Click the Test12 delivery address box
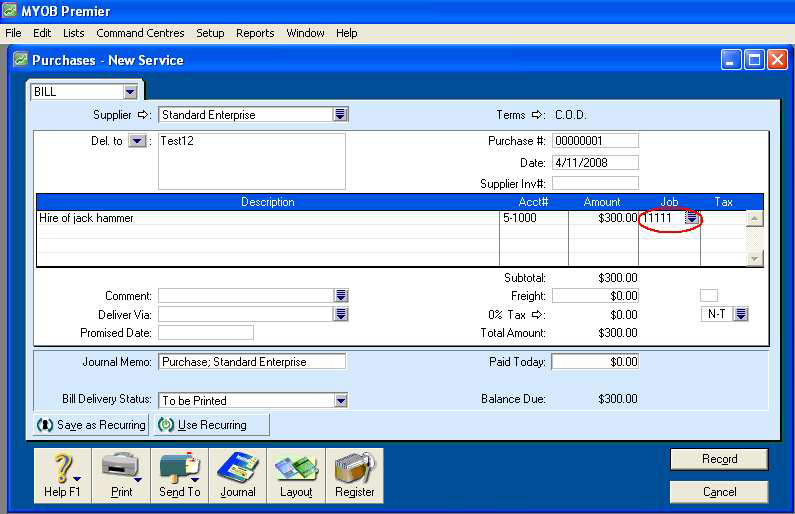This screenshot has width=795, height=514. [252, 161]
